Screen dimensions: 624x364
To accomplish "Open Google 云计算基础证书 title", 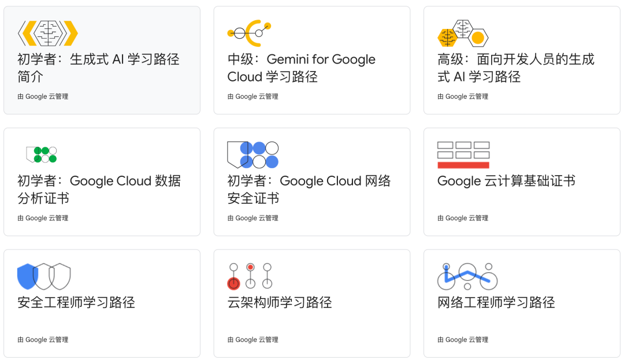I will tap(506, 181).
